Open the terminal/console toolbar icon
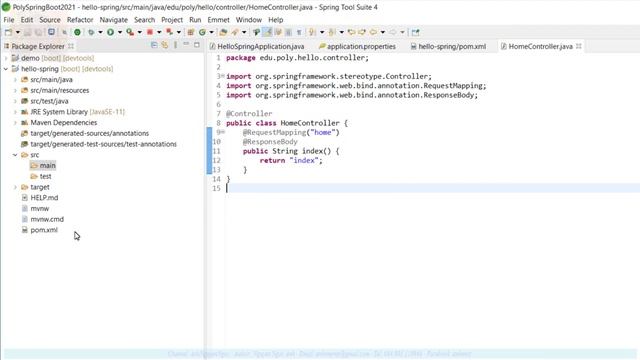This screenshot has height=360, width=640. pos(51,32)
